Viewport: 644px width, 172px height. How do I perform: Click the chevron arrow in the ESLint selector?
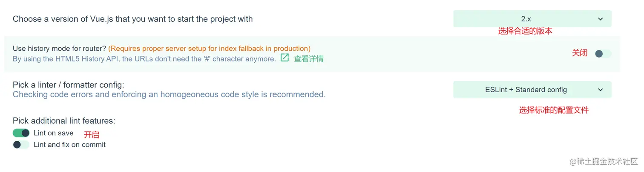[600, 90]
